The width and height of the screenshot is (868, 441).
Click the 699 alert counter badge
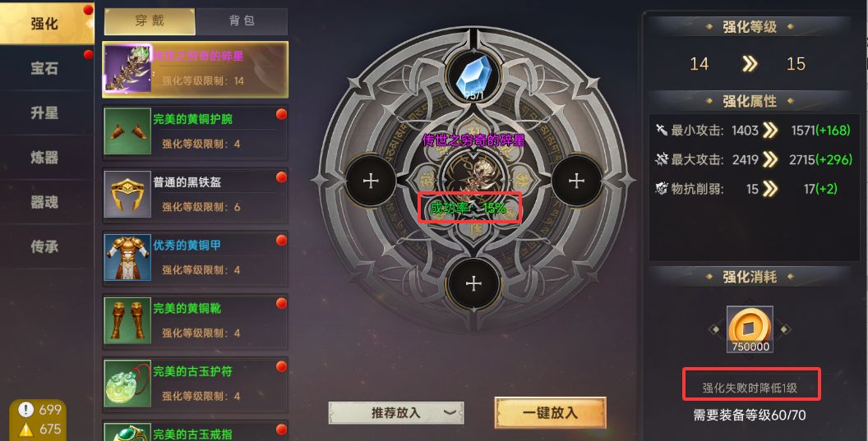[x=39, y=410]
